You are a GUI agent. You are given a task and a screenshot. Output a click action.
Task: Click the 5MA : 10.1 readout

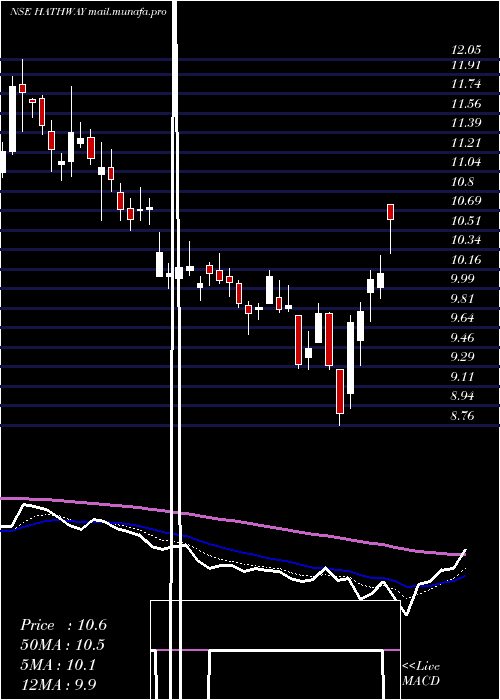pyautogui.click(x=58, y=665)
